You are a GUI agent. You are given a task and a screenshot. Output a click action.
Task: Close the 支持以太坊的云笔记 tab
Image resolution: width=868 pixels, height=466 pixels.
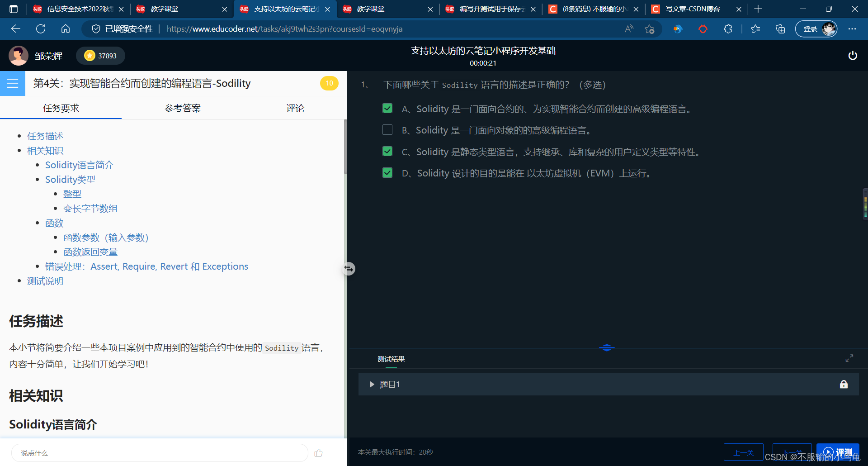coord(327,9)
